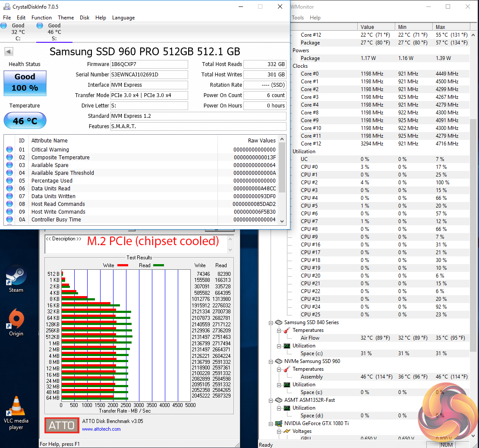The width and height of the screenshot is (479, 448).
Task: Click the Percentage Used status icon
Action: click(9, 180)
